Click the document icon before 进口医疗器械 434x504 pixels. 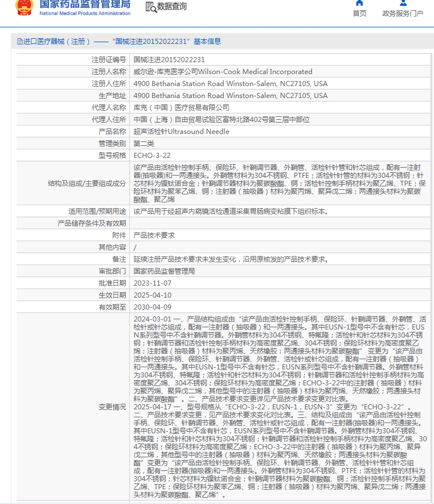[19, 42]
